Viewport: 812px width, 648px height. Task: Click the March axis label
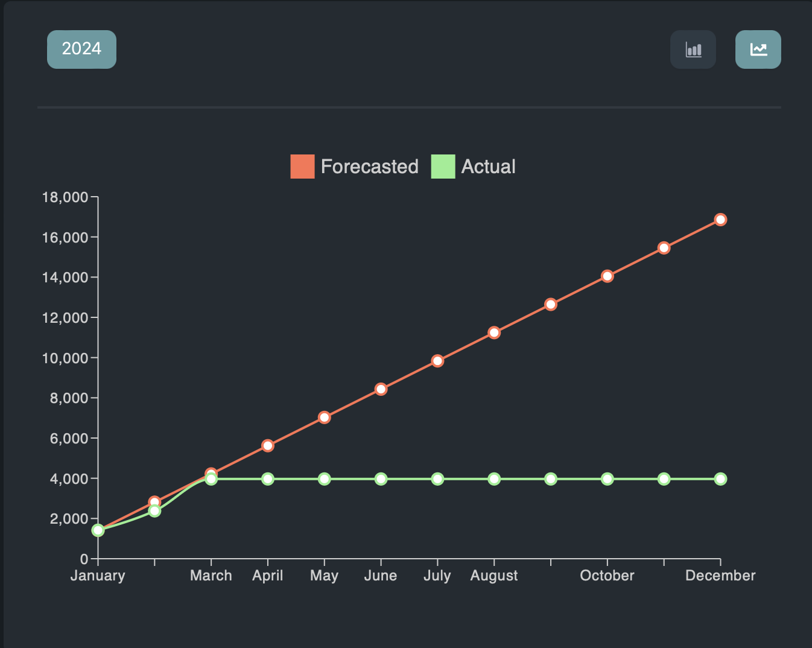[211, 576]
